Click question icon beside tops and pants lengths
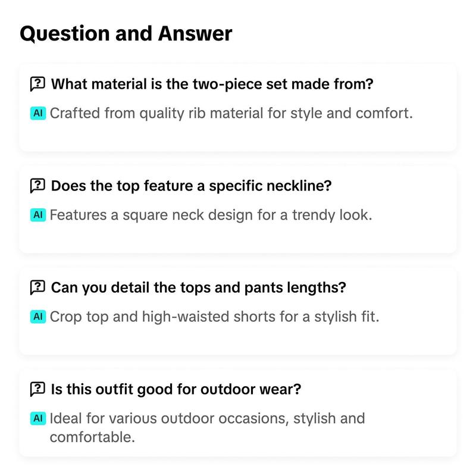Image resolution: width=476 pixels, height=476 pixels. click(x=37, y=287)
